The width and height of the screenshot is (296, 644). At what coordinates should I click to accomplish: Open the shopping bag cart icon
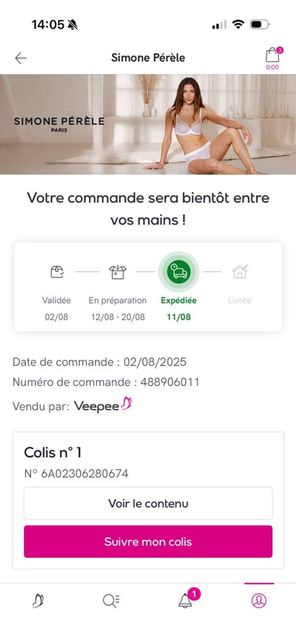(x=272, y=56)
